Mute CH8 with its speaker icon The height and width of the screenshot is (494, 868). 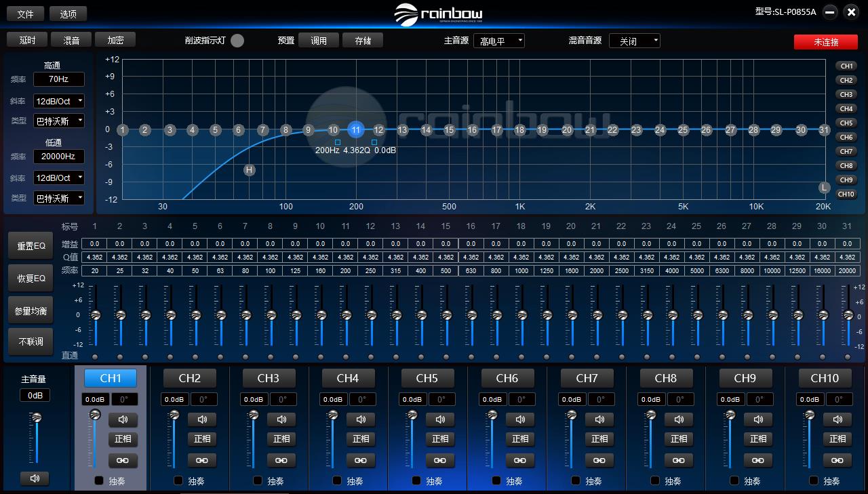coord(679,419)
